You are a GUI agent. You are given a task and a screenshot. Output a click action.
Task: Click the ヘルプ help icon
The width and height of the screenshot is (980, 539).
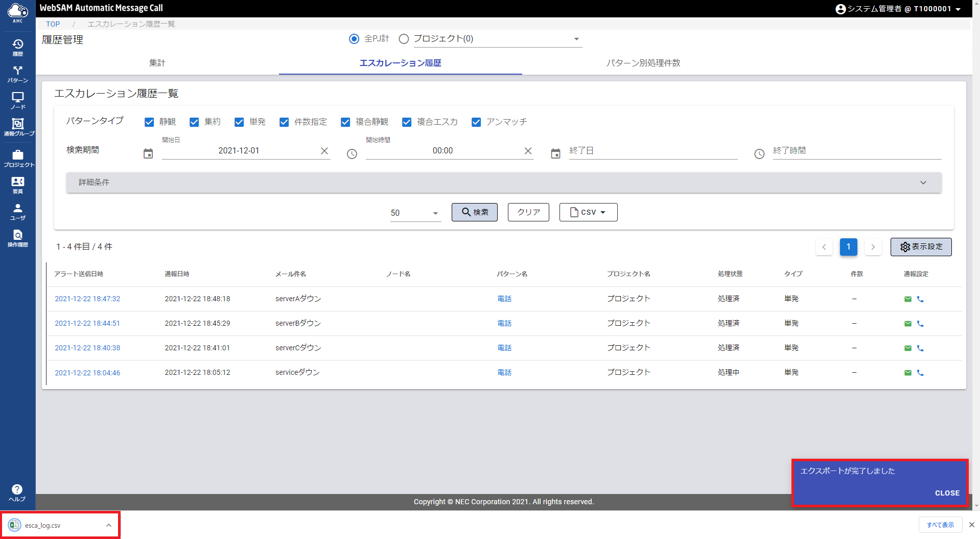click(x=17, y=492)
